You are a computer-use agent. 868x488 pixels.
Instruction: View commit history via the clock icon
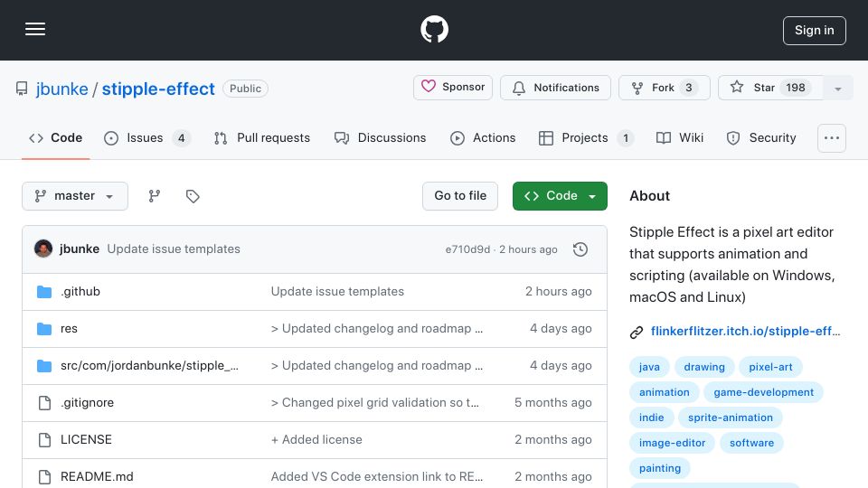point(580,249)
